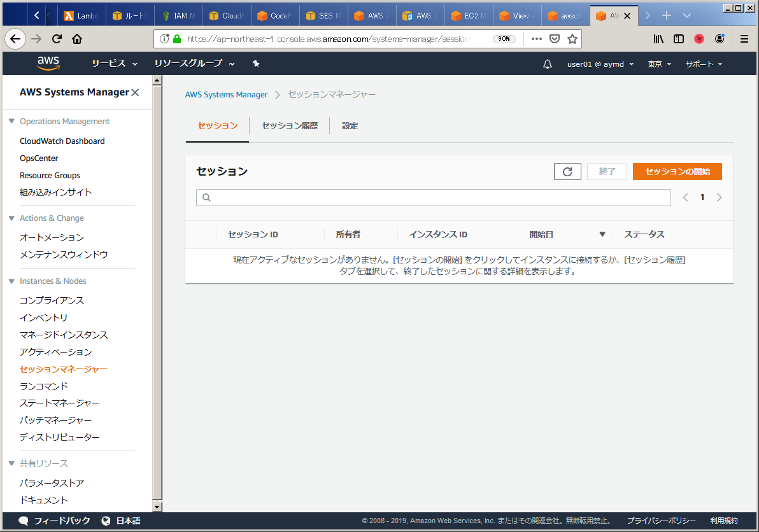Open ランコマンド in sidebar

(x=43, y=386)
